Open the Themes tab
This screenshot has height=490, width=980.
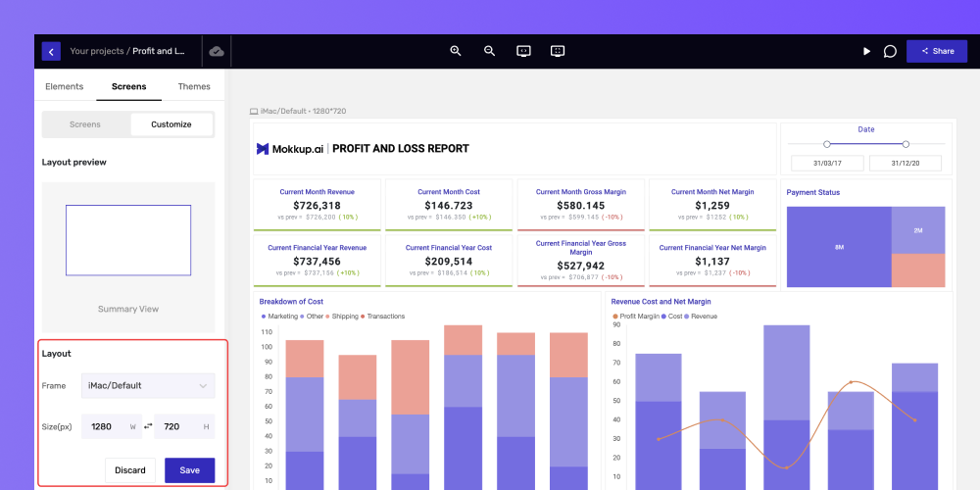[194, 86]
